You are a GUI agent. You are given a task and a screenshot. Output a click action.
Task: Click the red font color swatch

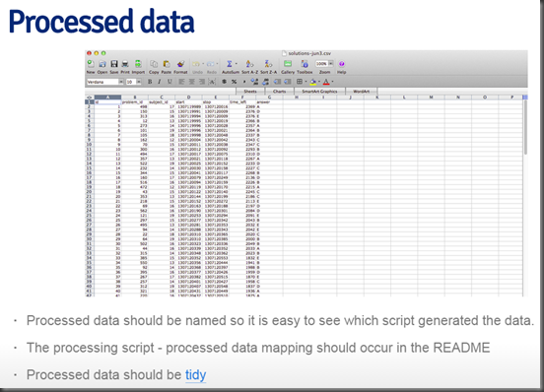click(326, 82)
